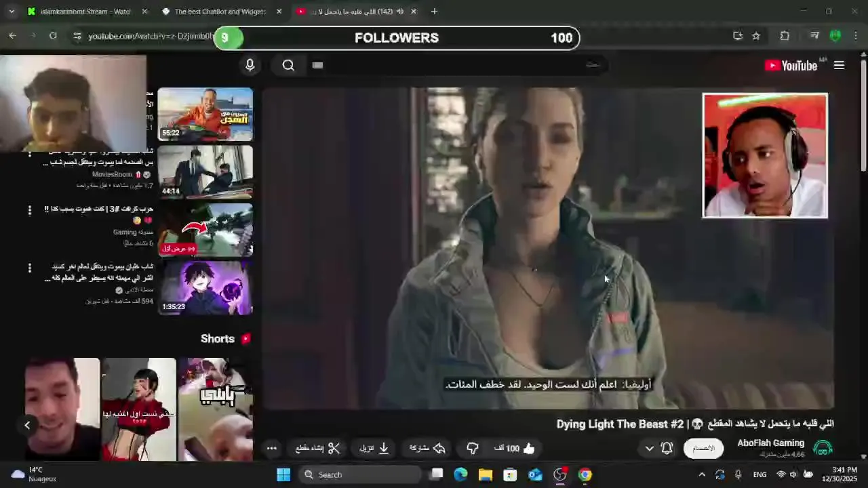Image resolution: width=868 pixels, height=488 pixels.
Task: Share the video via share arrow
Action: [428, 448]
